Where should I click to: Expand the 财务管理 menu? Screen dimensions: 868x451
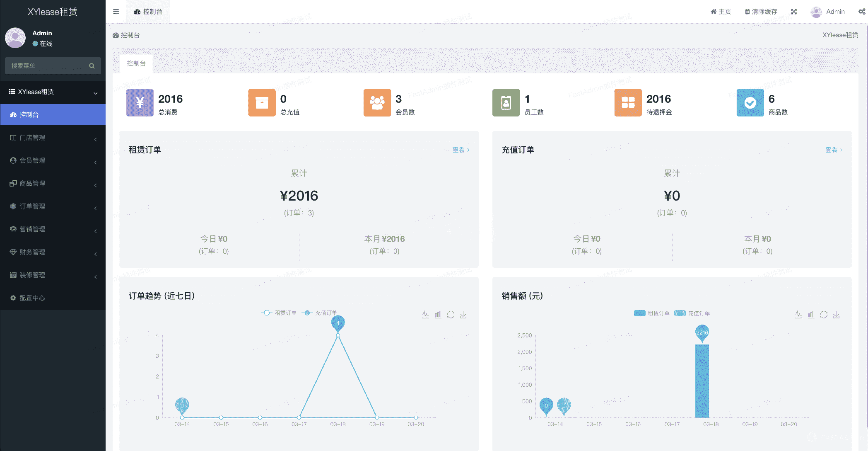(x=53, y=252)
